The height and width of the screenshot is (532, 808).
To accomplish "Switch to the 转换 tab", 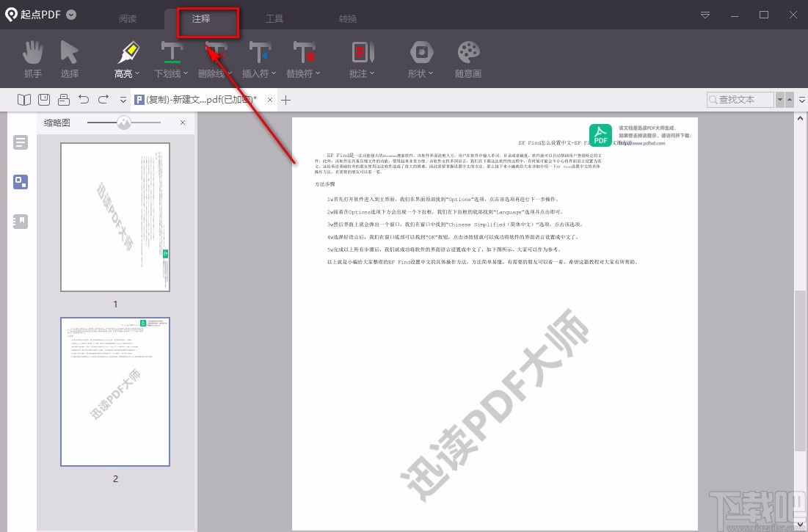I will (x=348, y=19).
